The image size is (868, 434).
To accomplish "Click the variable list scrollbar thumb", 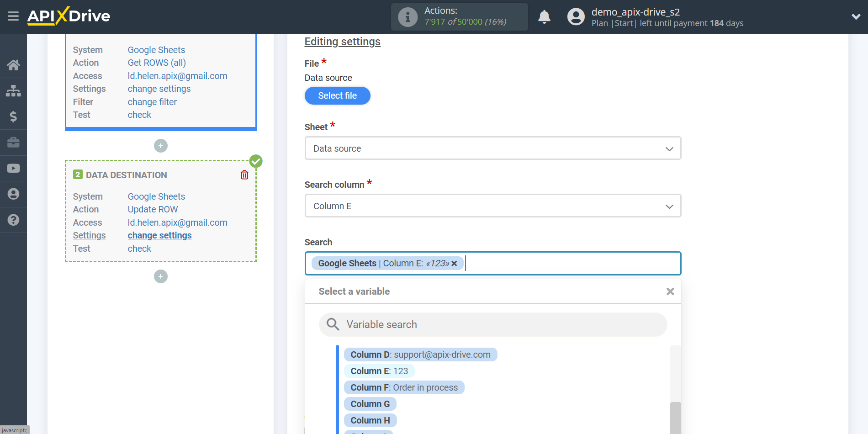I will [x=676, y=418].
